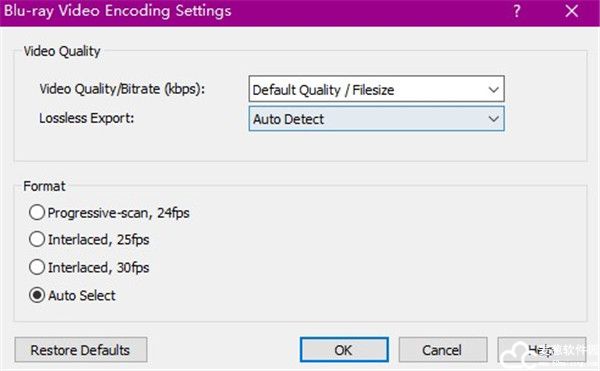Click the chevron arrow on Auto Detect box

494,119
